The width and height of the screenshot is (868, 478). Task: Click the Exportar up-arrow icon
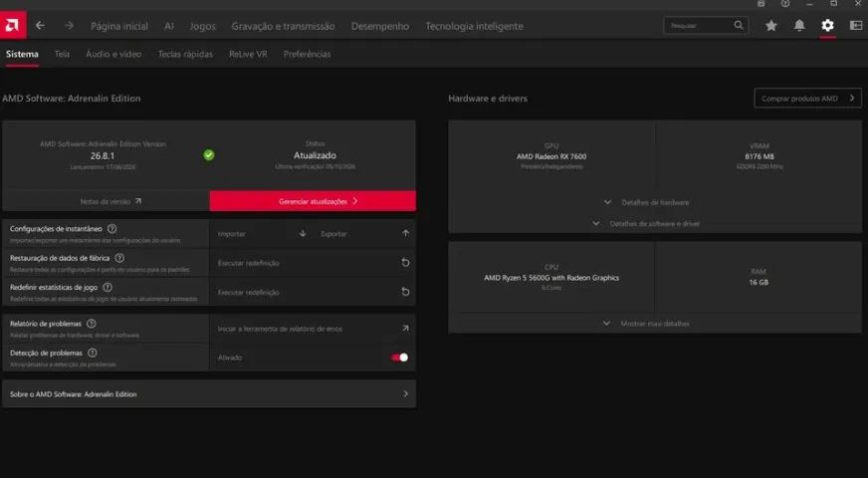pos(406,234)
